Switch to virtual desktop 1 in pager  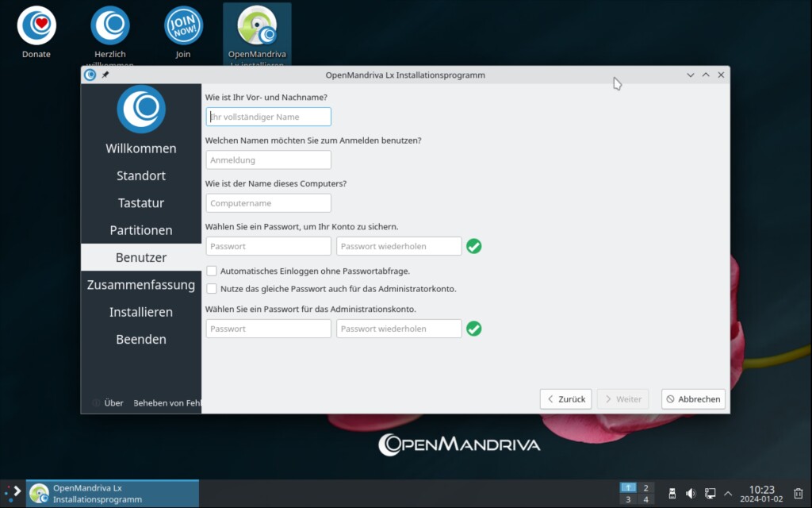(x=628, y=487)
